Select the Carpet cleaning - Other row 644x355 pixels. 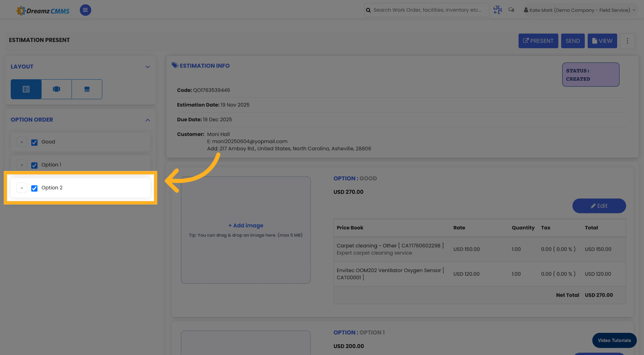(x=479, y=249)
